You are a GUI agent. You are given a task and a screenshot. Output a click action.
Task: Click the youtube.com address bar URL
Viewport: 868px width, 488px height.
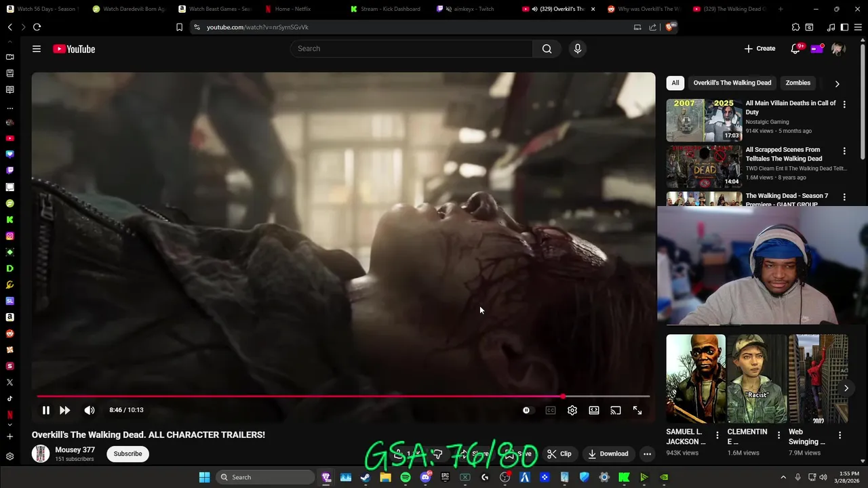tap(258, 27)
